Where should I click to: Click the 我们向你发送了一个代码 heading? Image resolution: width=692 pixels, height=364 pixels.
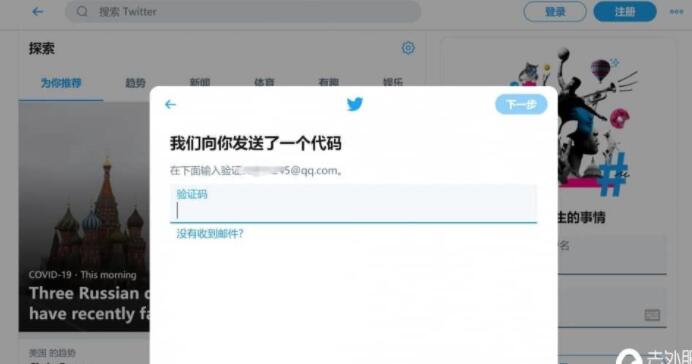pos(256,143)
